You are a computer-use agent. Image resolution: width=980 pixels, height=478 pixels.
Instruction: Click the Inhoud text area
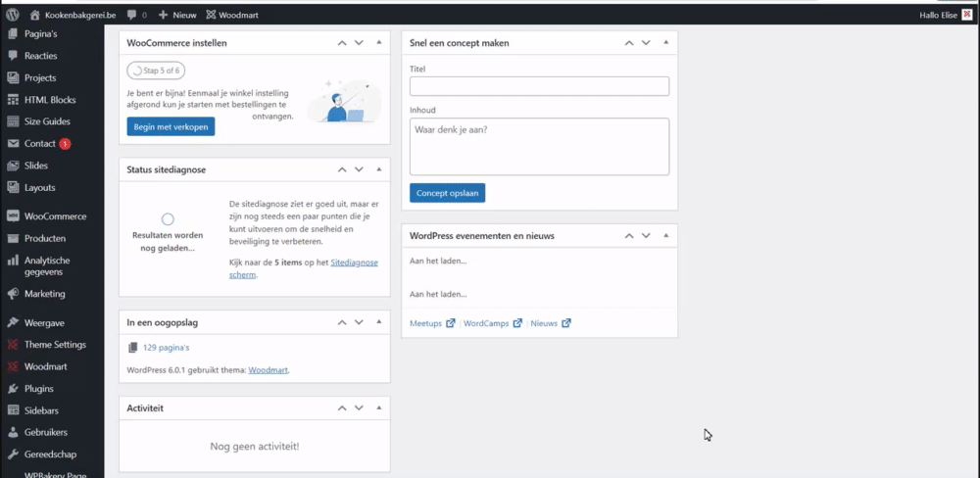pyautogui.click(x=539, y=147)
